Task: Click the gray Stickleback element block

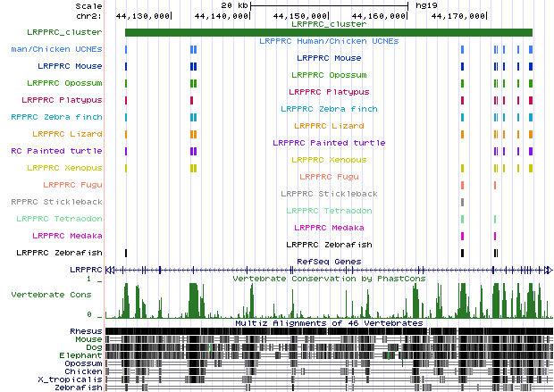Action: click(x=462, y=202)
